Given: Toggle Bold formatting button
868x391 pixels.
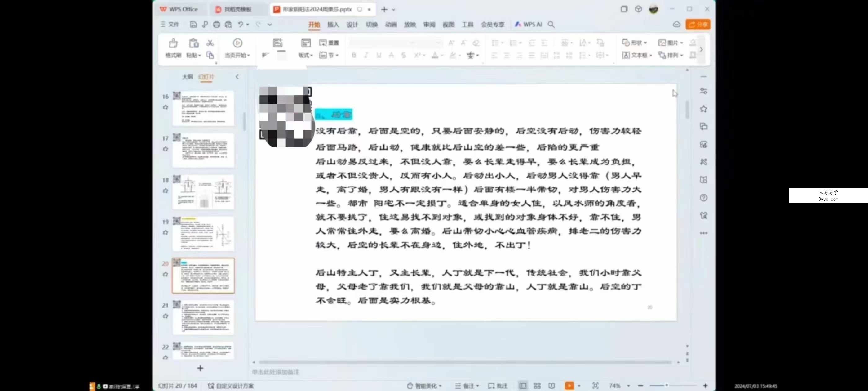Looking at the screenshot, I should tap(354, 55).
